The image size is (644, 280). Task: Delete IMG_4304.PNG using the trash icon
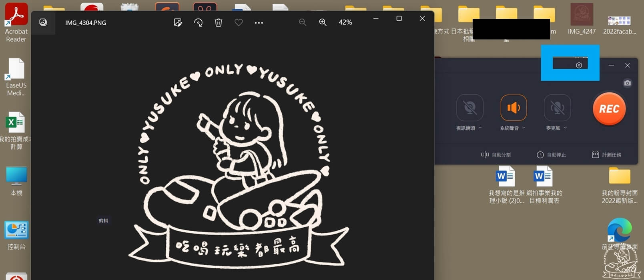tap(219, 23)
